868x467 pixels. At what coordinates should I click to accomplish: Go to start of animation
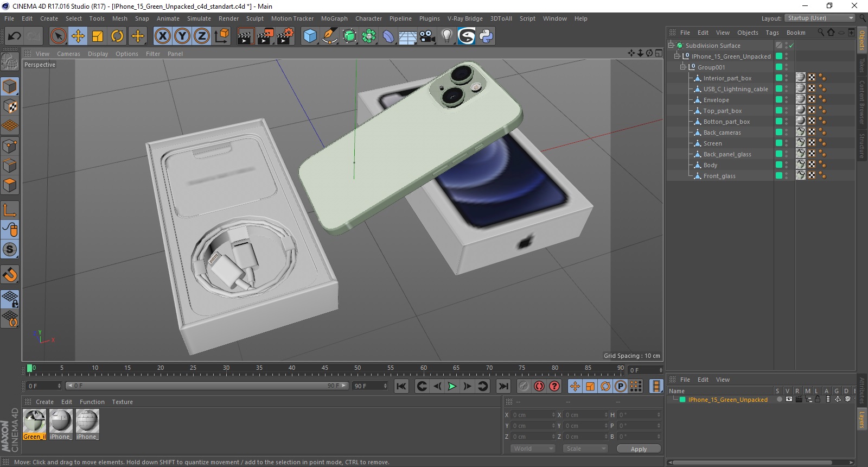click(x=401, y=386)
